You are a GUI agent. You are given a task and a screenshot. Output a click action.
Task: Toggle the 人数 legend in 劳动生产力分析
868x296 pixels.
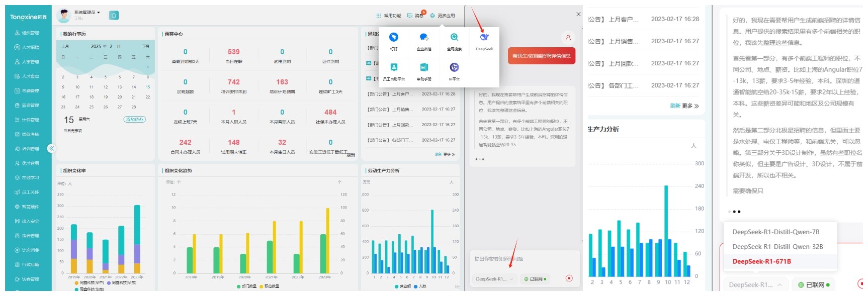tap(420, 286)
